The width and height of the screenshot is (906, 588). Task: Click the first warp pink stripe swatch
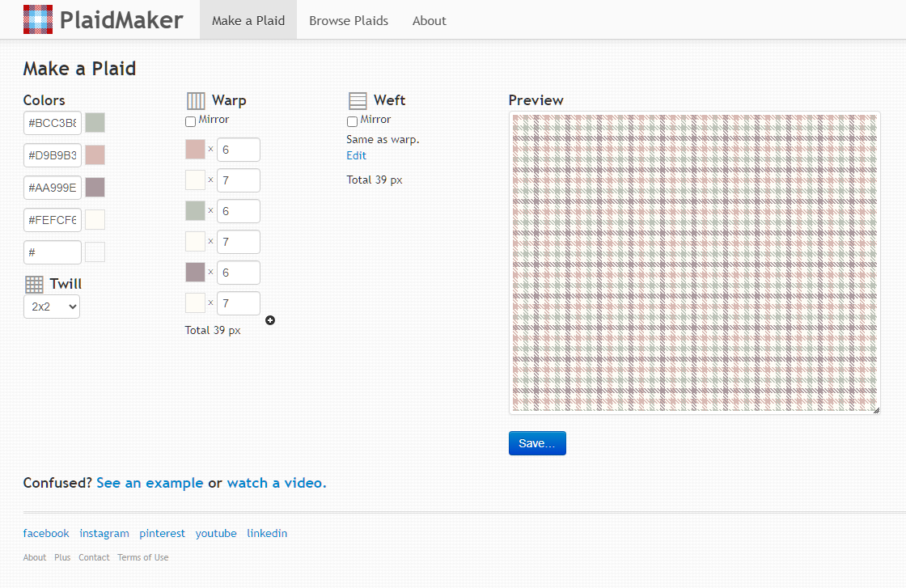[x=195, y=149]
